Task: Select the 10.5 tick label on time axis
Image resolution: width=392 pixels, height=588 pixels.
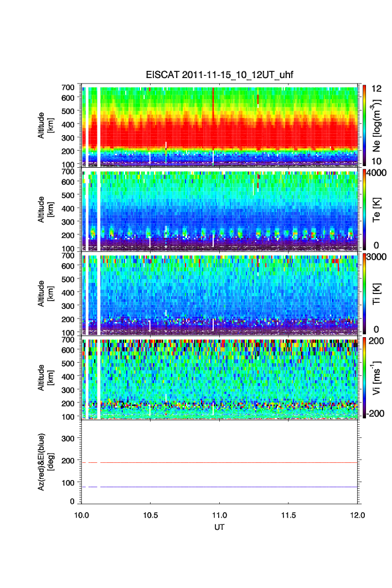Action: pos(150,515)
